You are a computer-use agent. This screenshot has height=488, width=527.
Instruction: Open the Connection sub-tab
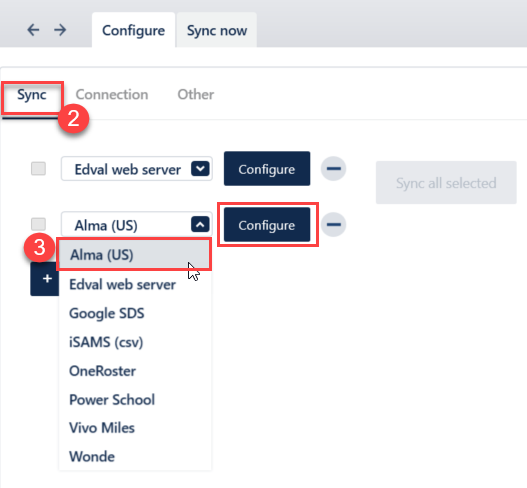(x=112, y=94)
